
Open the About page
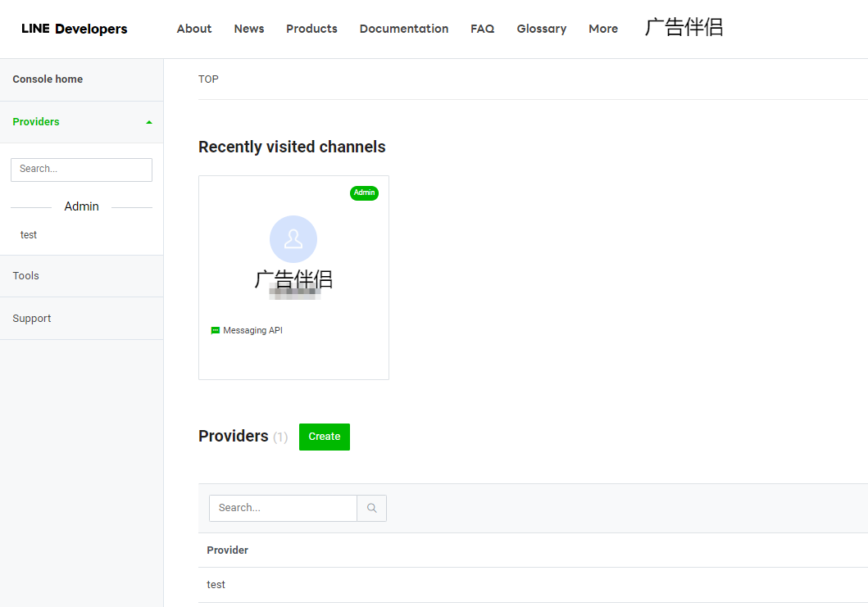point(194,29)
